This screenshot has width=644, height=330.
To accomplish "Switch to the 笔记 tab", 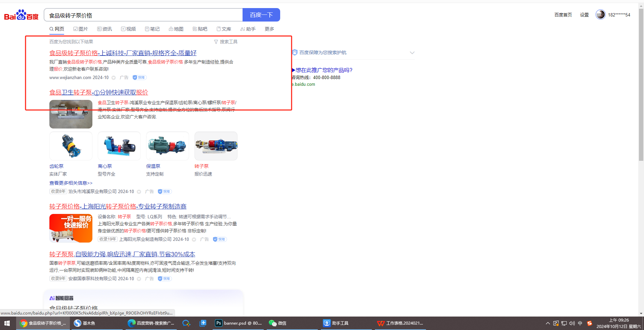I will pos(152,29).
